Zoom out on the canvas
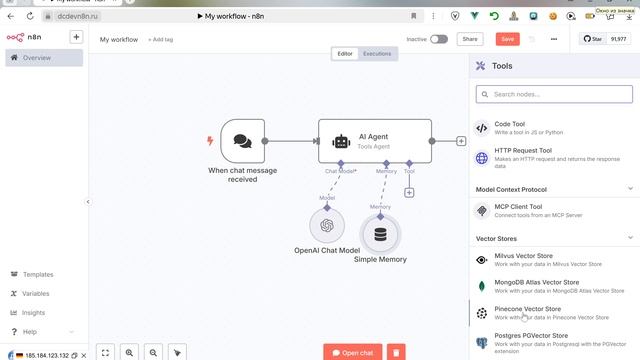 point(153,353)
